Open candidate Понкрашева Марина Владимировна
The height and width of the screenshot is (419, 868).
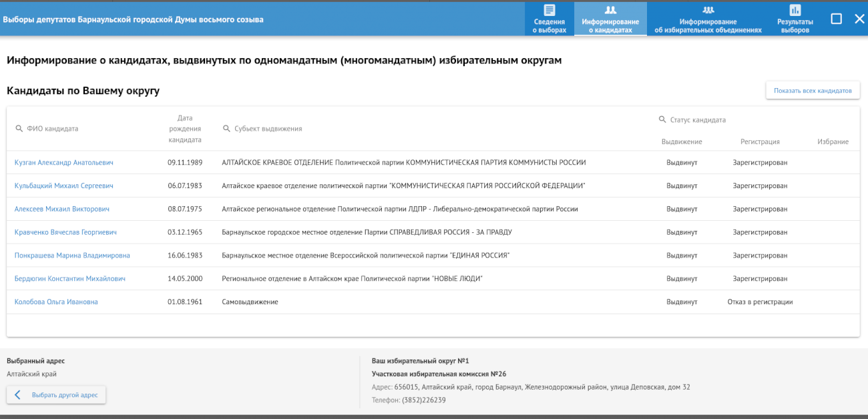coord(72,256)
